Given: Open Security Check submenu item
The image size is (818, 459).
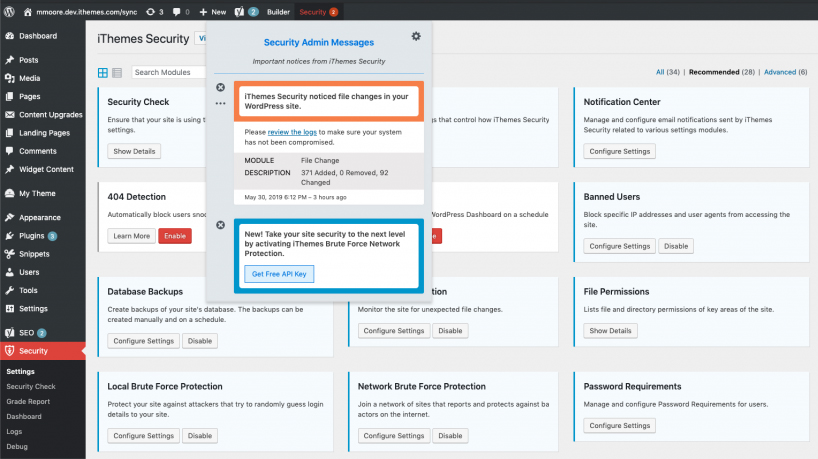Looking at the screenshot, I should click(x=31, y=386).
